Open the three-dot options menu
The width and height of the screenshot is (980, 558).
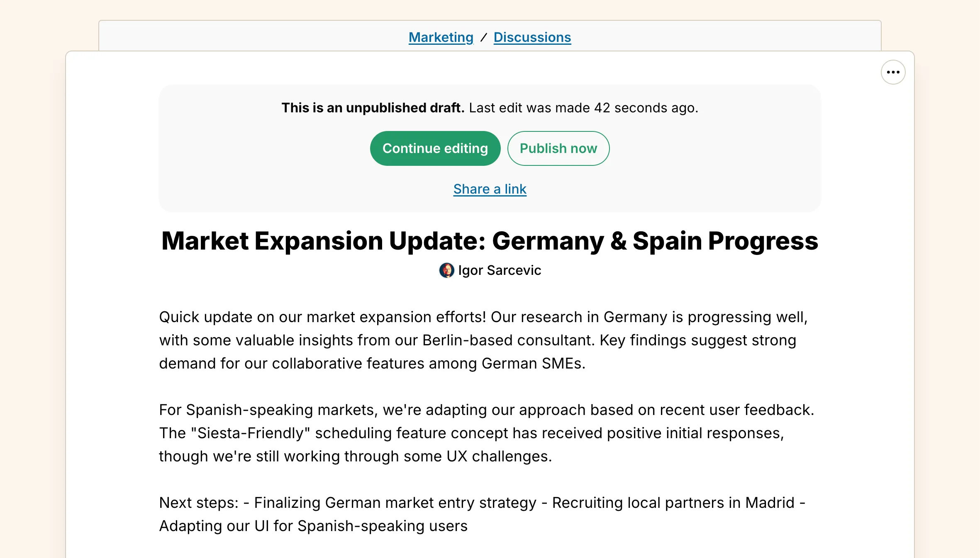893,72
